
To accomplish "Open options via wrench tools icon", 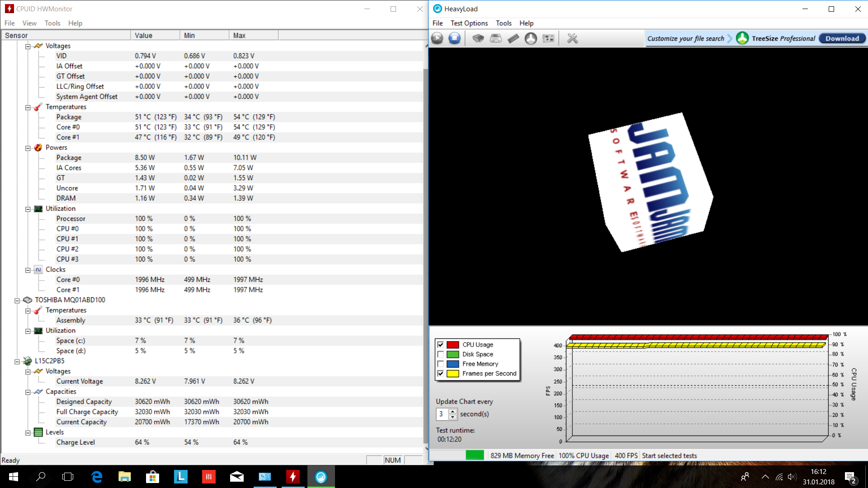I will 572,38.
